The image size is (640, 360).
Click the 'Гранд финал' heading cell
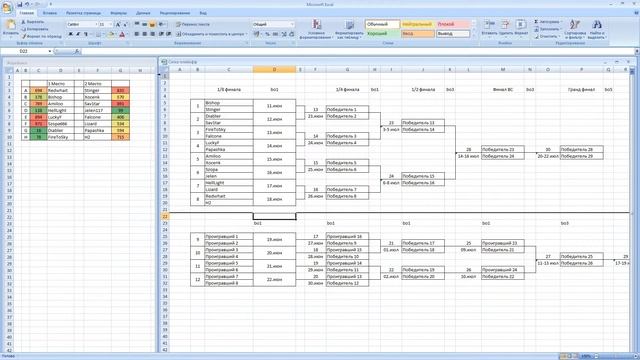[x=582, y=89]
